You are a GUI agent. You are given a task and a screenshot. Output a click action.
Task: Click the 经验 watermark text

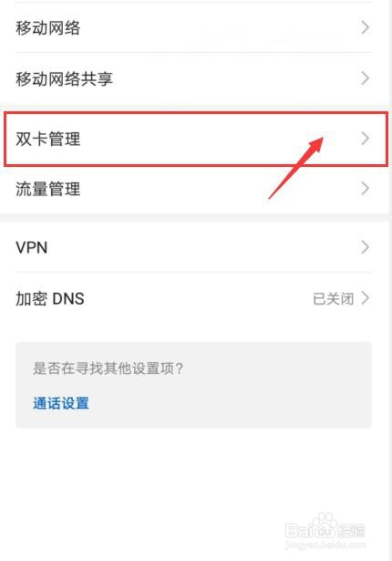click(x=351, y=531)
